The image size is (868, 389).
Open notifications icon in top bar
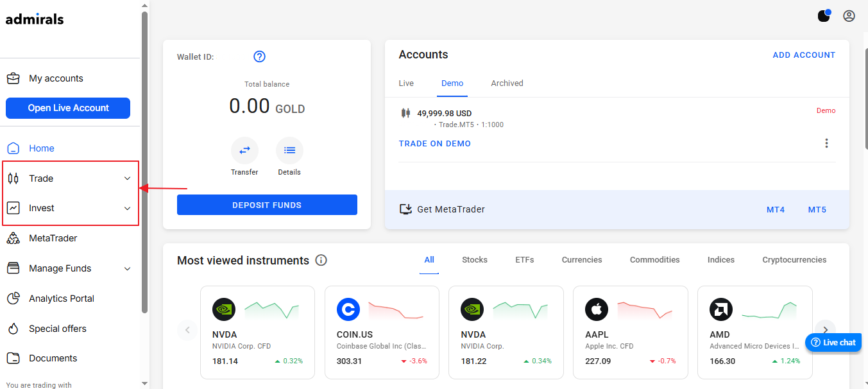[824, 15]
